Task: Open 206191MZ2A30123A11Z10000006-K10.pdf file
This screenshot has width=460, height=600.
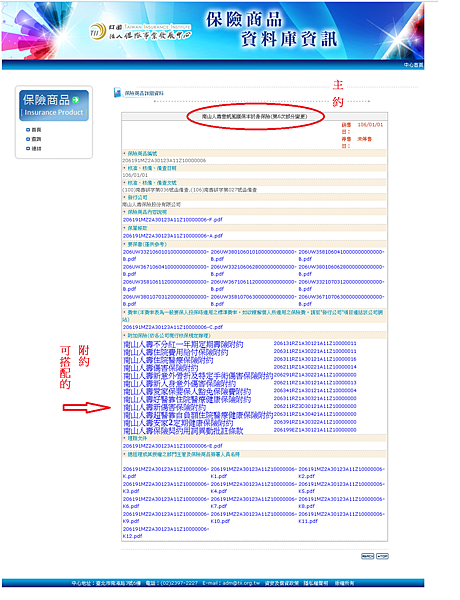Action: (253, 517)
